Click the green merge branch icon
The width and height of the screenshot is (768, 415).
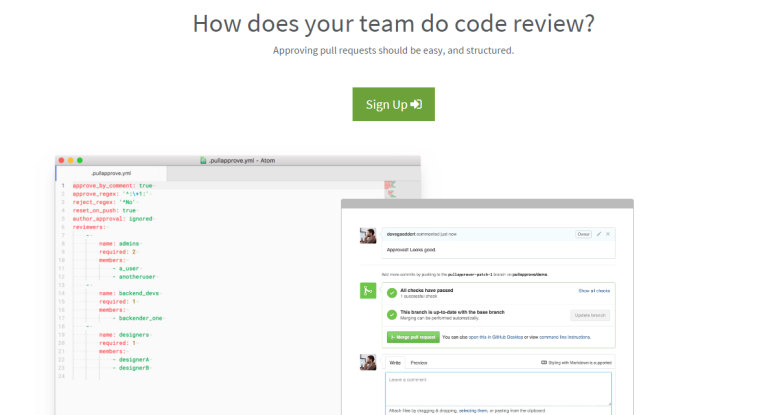pos(368,291)
